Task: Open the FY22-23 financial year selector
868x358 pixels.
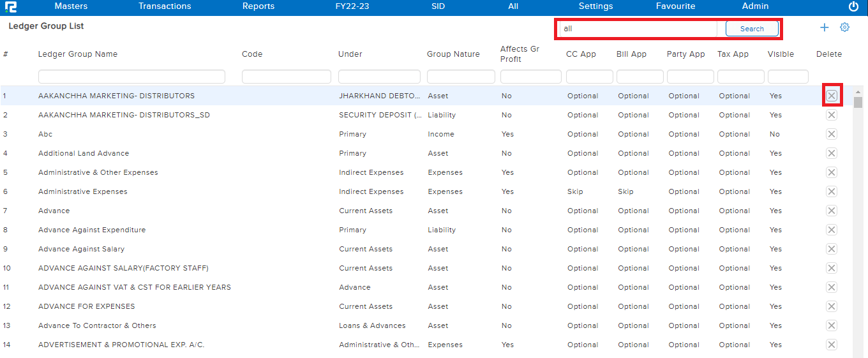Action: [352, 6]
